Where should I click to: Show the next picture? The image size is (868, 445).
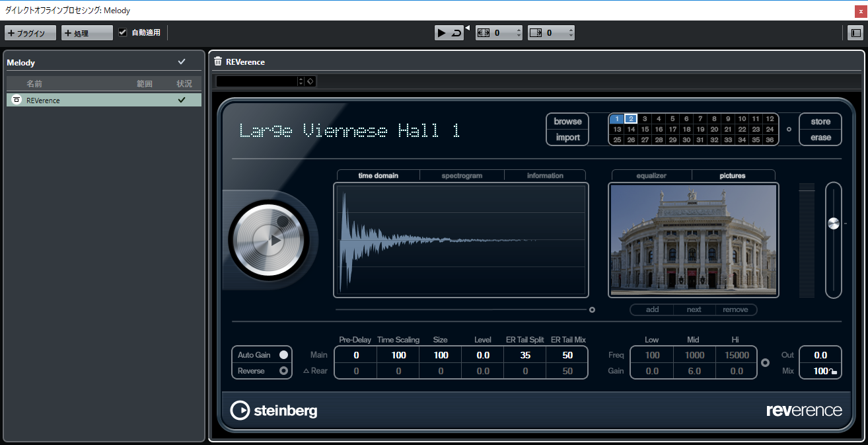(694, 309)
